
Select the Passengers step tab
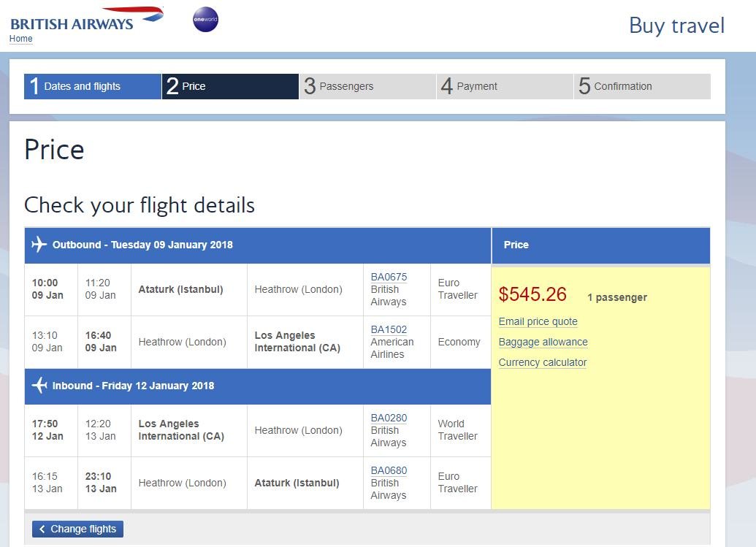point(367,86)
